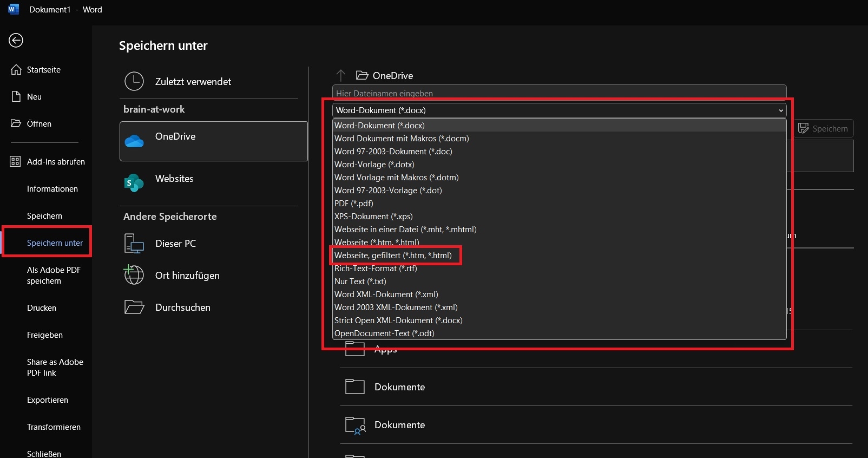
Task: Select Word XML-Dokument (*.xml)
Action: point(559,294)
